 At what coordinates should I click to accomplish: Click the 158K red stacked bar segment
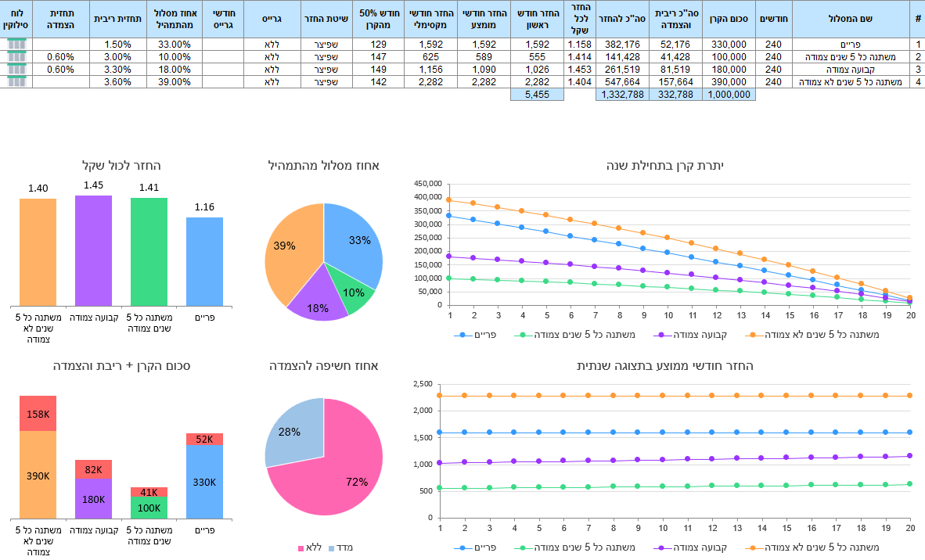[38, 413]
